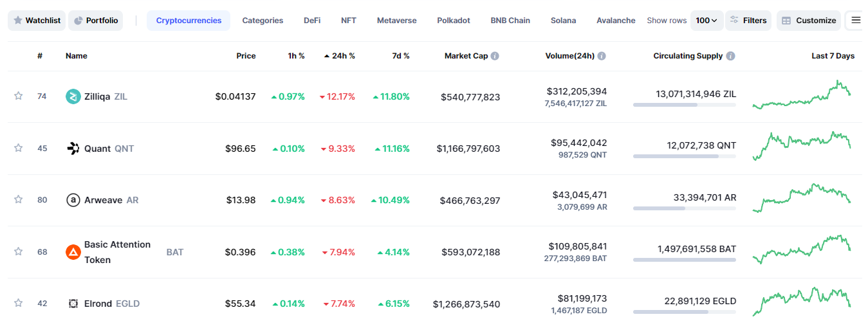Click the Volume(24h) info icon

[602, 56]
